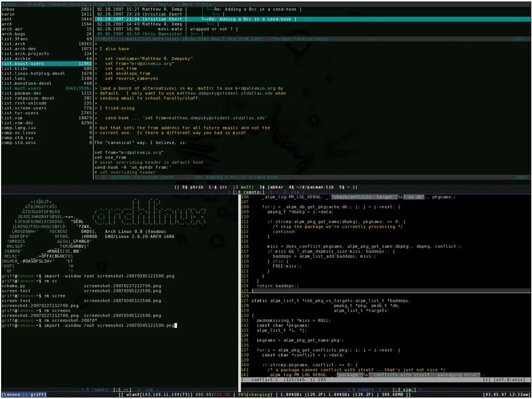Image resolution: width=532 pixels, height=399 pixels.
Task: Open the arch.bugs mailbox
Action: [x=47, y=34]
